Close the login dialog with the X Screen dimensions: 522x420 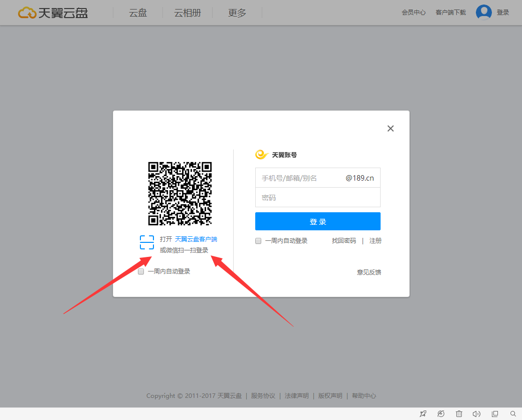click(x=391, y=128)
